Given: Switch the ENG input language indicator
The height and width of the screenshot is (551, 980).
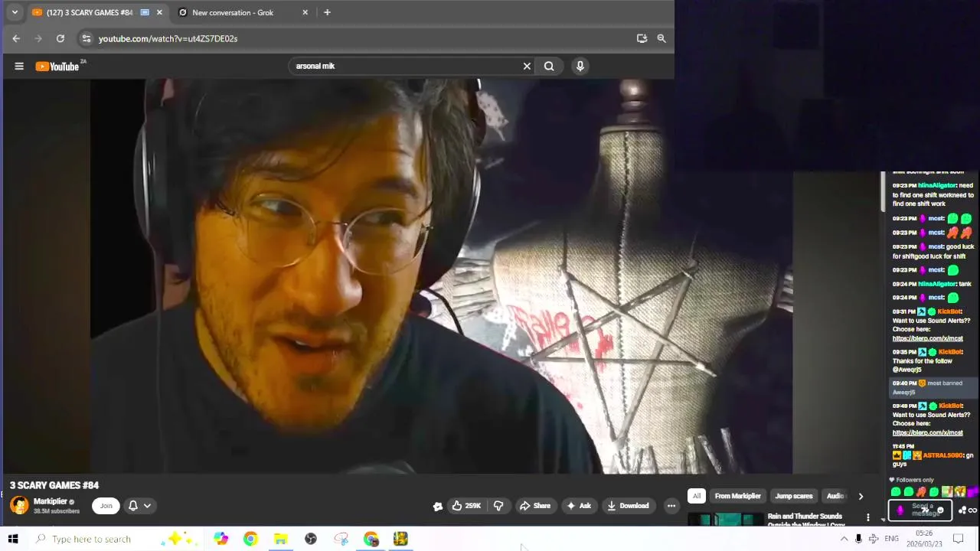Looking at the screenshot, I should 891,539.
